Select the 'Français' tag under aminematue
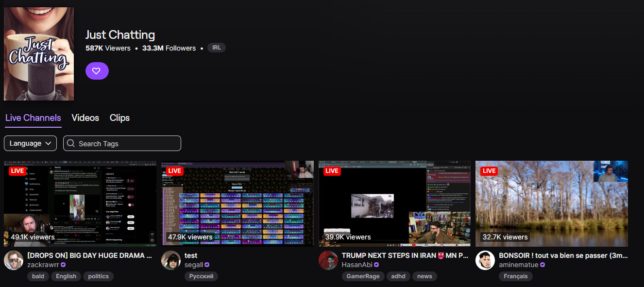 tap(516, 276)
